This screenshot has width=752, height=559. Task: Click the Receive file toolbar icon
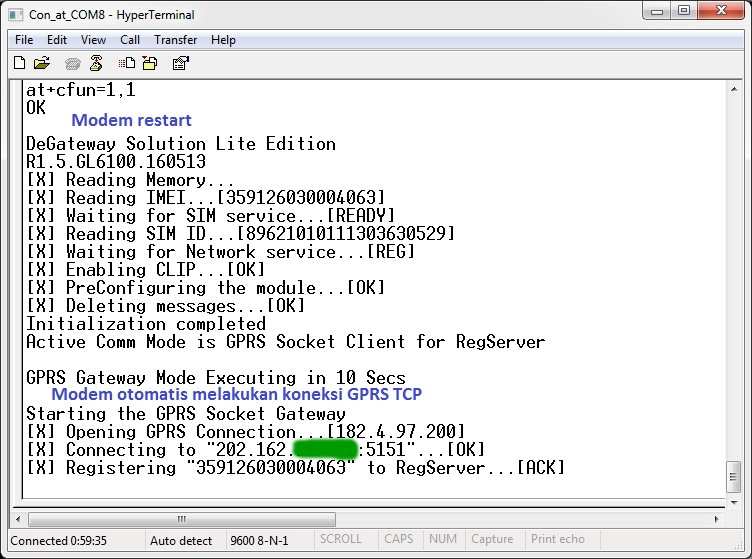(149, 63)
